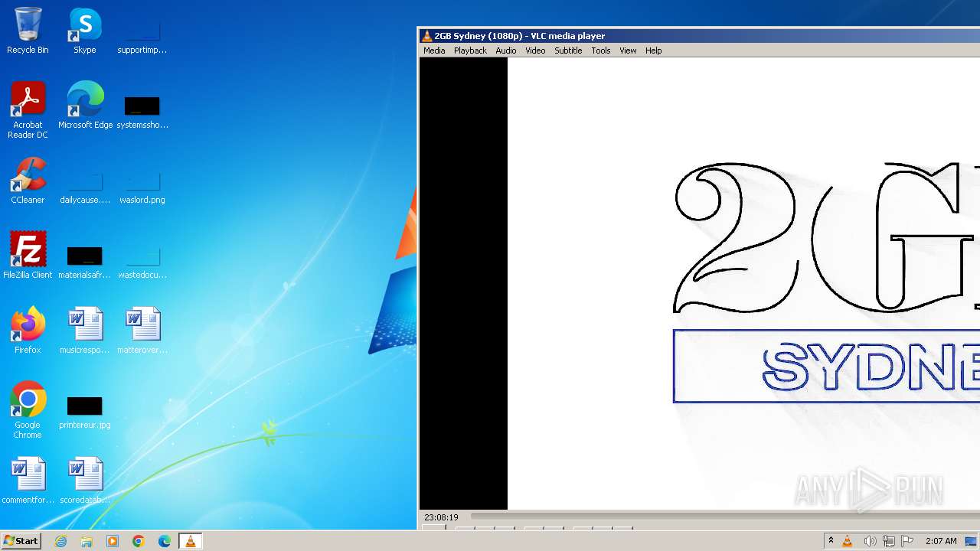Viewport: 980px width, 551px height.
Task: Switch to VLC taskbar button
Action: [190, 541]
